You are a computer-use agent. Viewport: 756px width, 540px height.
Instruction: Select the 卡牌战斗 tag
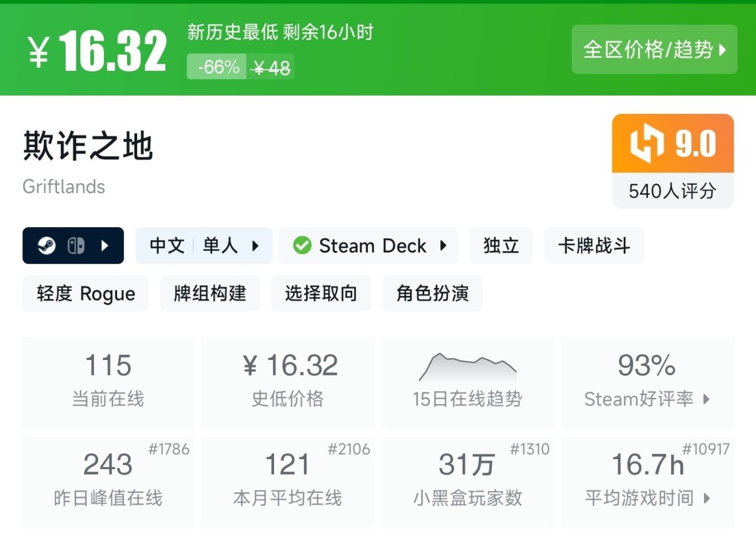pyautogui.click(x=594, y=246)
